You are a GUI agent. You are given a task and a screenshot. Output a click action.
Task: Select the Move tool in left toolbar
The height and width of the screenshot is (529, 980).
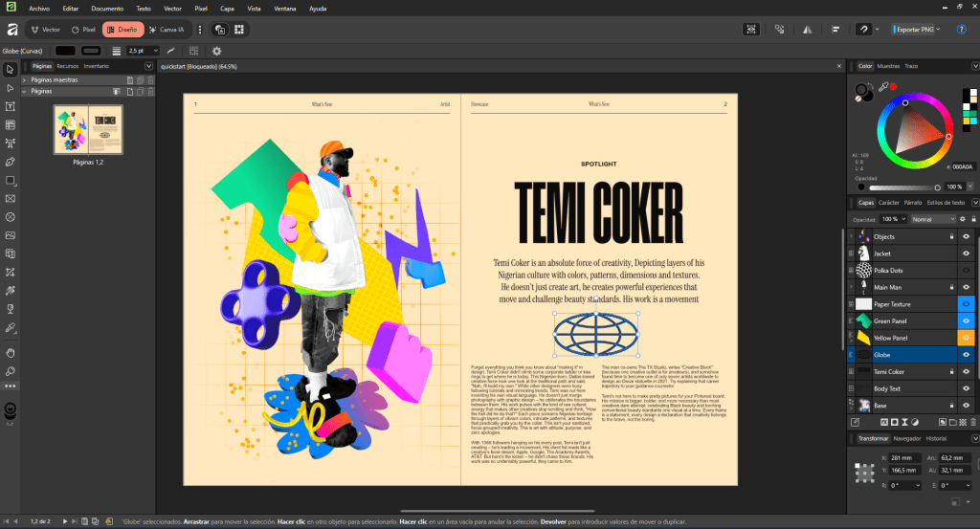click(10, 69)
